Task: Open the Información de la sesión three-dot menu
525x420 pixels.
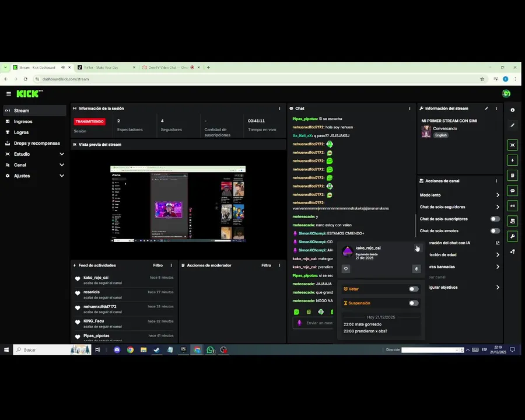Action: [279, 108]
